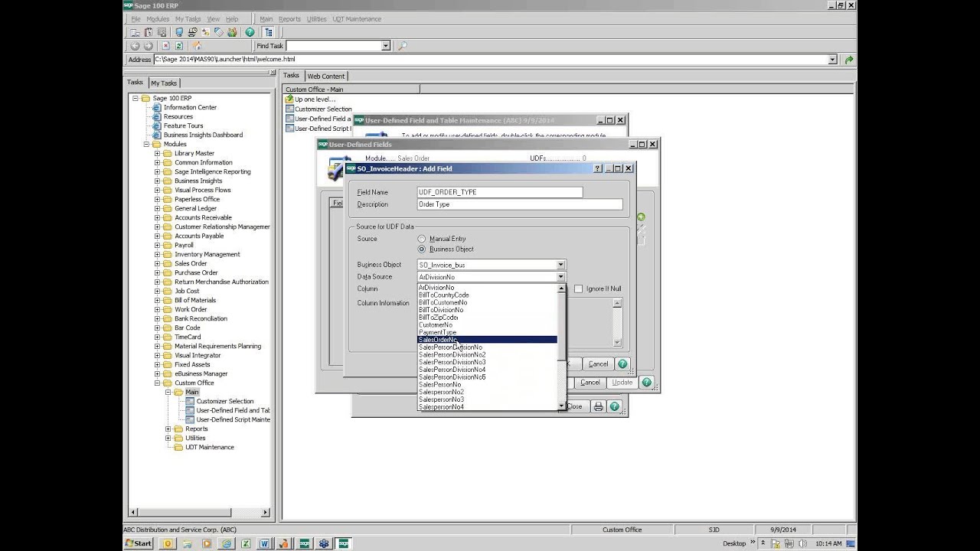Screen dimensions: 980x551
Task: Expand the Accounts Receivable module
Action: (x=157, y=217)
